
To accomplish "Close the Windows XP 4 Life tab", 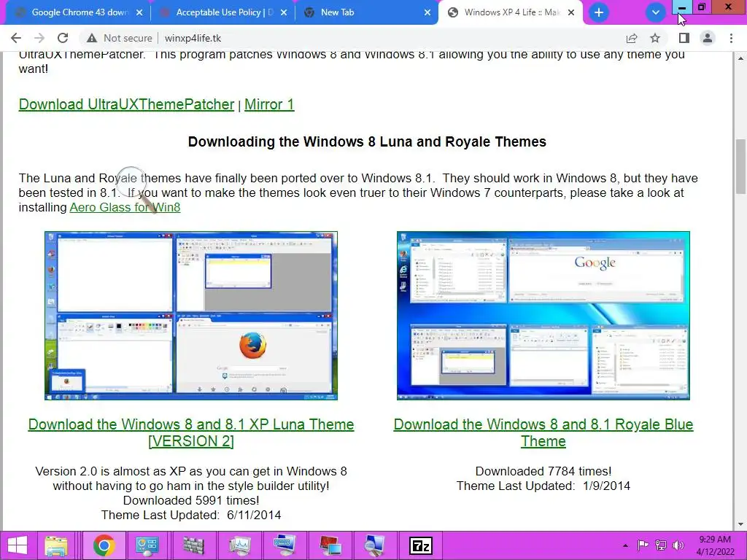I will [x=571, y=12].
